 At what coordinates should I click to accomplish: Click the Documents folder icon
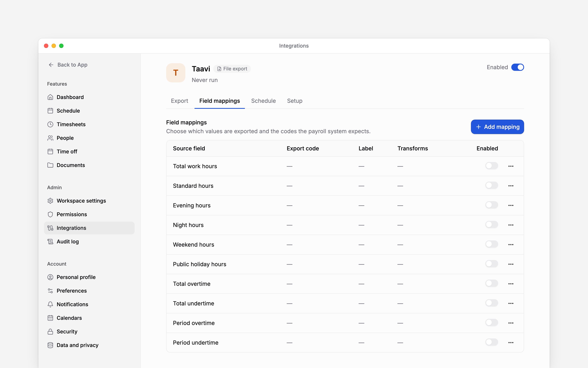pos(50,165)
